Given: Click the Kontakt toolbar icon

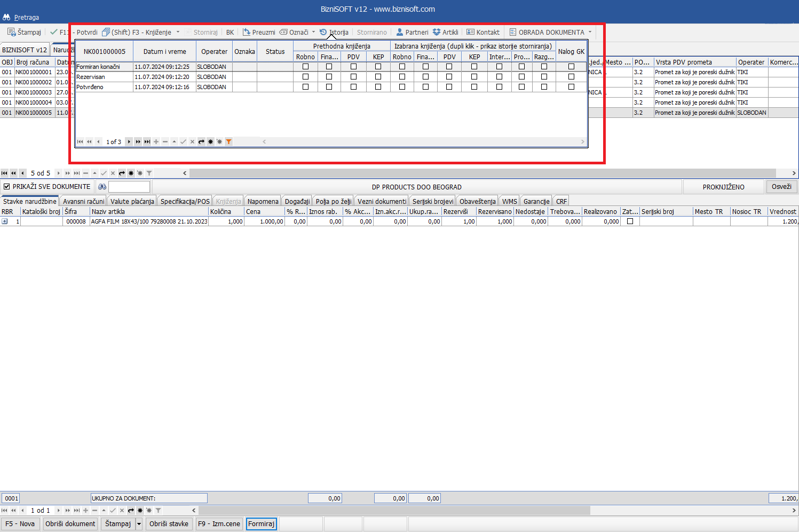Looking at the screenshot, I should click(470, 32).
